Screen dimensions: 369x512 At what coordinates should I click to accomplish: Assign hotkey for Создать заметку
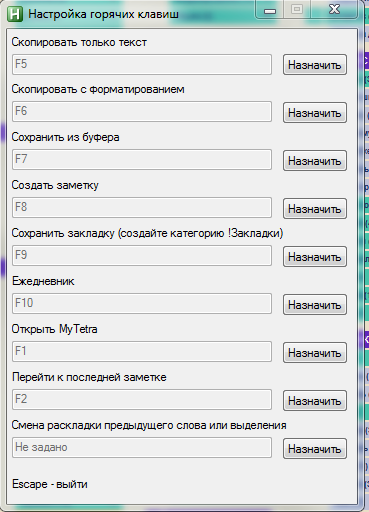[315, 209]
